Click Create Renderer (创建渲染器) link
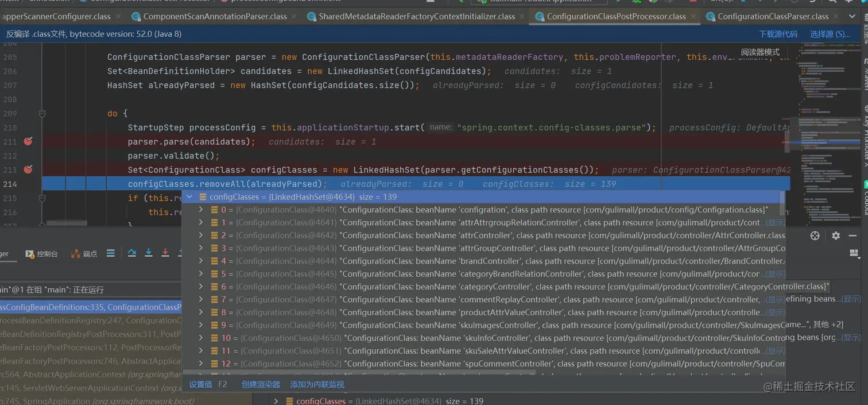868x405 pixels. 261,384
